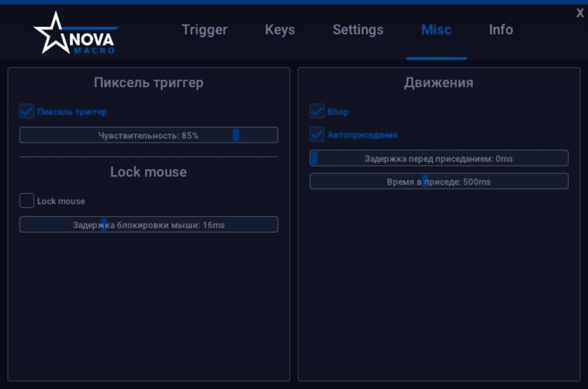588x389 pixels.
Task: Uncheck the Bhop checkbox
Action: pos(317,112)
